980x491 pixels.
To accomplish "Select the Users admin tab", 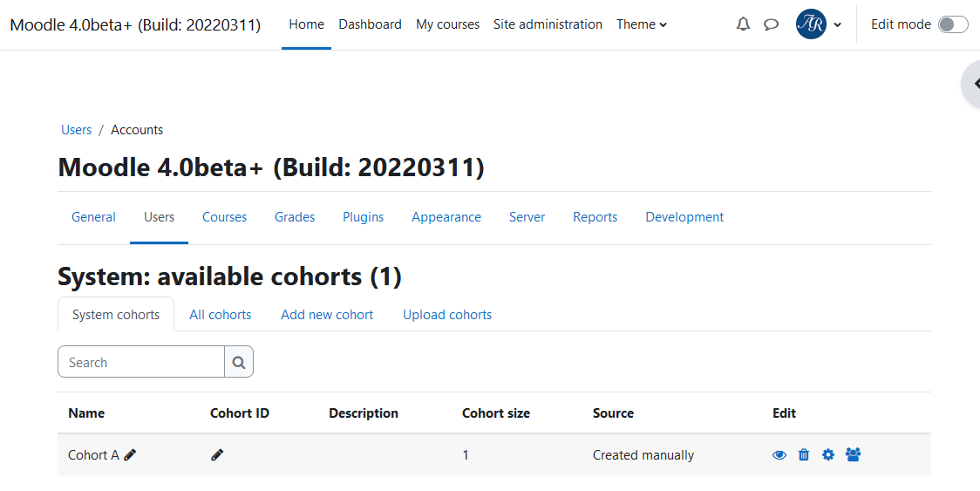I will (x=159, y=217).
